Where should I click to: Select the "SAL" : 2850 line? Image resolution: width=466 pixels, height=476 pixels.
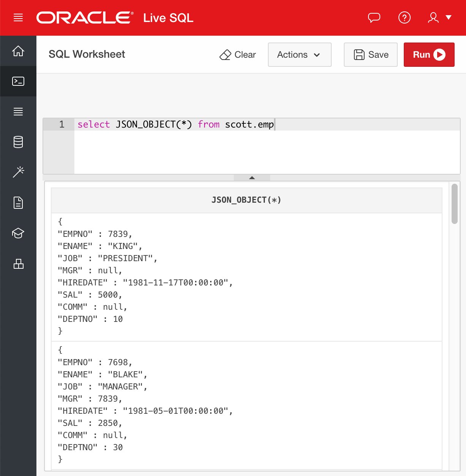[90, 423]
